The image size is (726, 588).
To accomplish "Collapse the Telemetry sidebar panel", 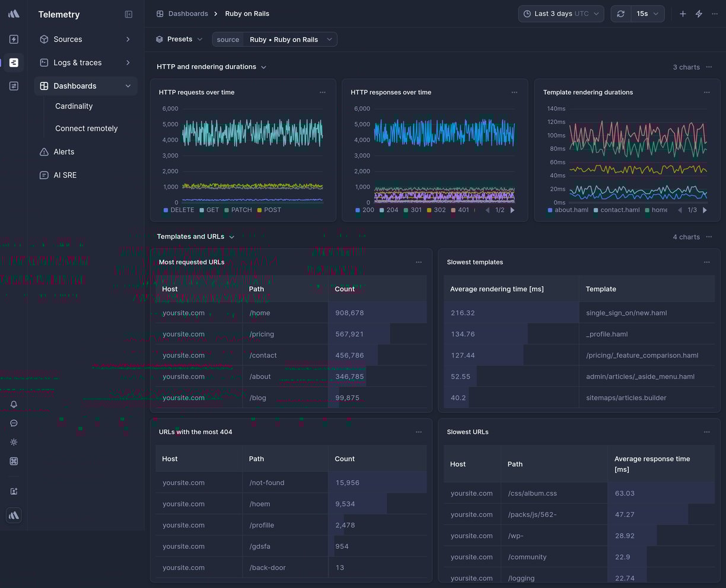I will [x=129, y=14].
